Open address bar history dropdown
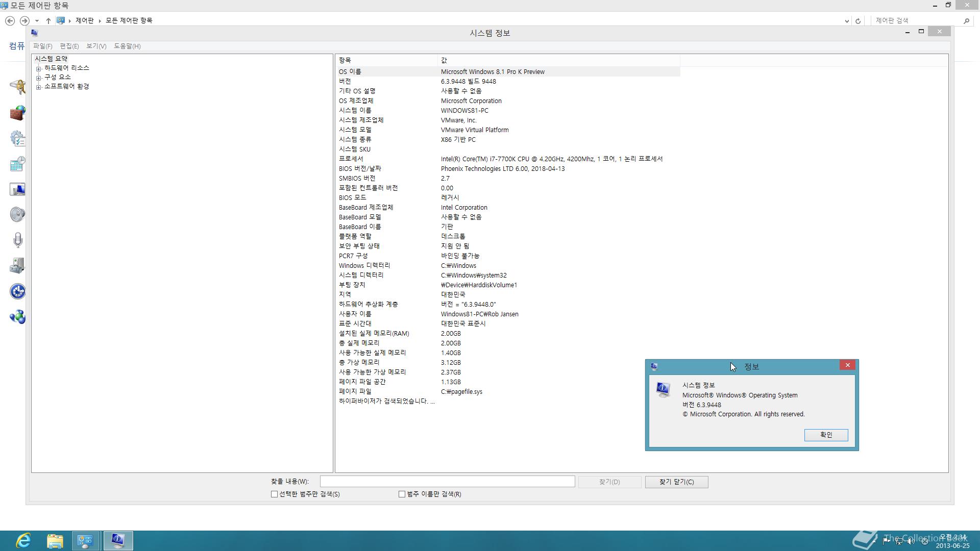This screenshot has height=551, width=980. (x=847, y=21)
